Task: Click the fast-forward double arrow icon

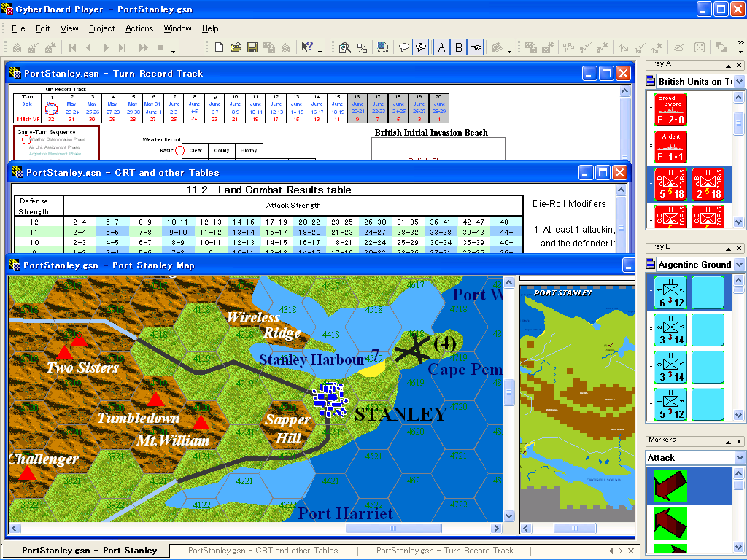Action: pyautogui.click(x=143, y=47)
